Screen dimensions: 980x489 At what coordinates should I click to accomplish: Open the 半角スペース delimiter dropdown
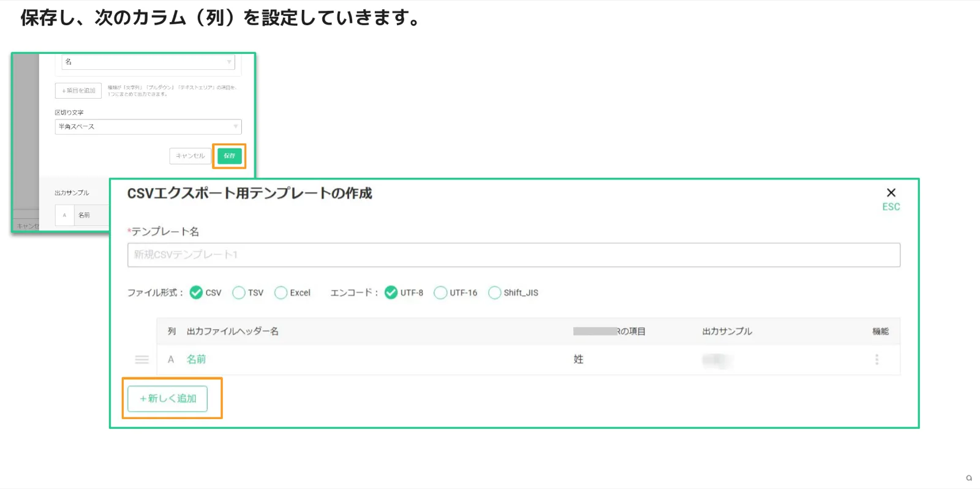(148, 127)
